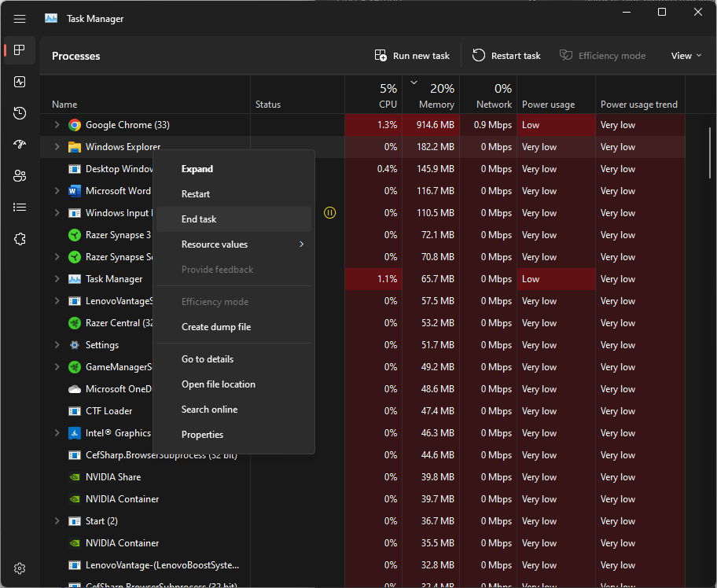Click the Task Manager process row icon
Viewport: 717px width, 588px height.
click(x=75, y=279)
